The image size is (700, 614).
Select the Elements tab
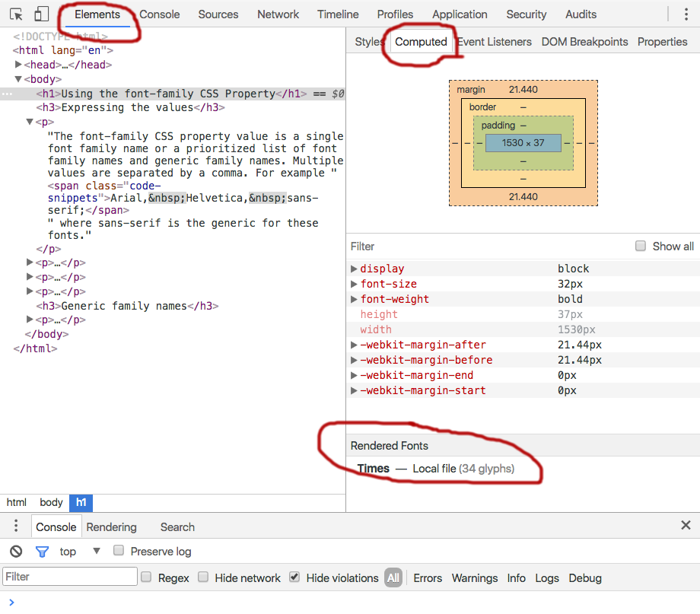pyautogui.click(x=97, y=14)
